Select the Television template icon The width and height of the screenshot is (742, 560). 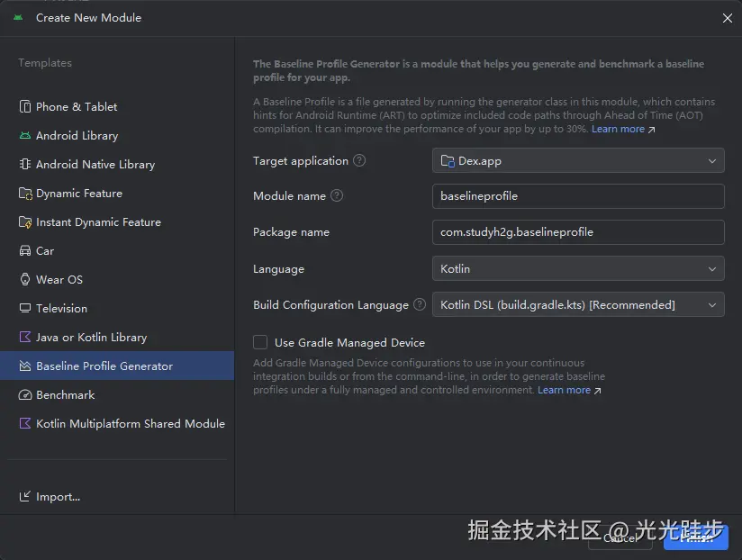coord(25,308)
